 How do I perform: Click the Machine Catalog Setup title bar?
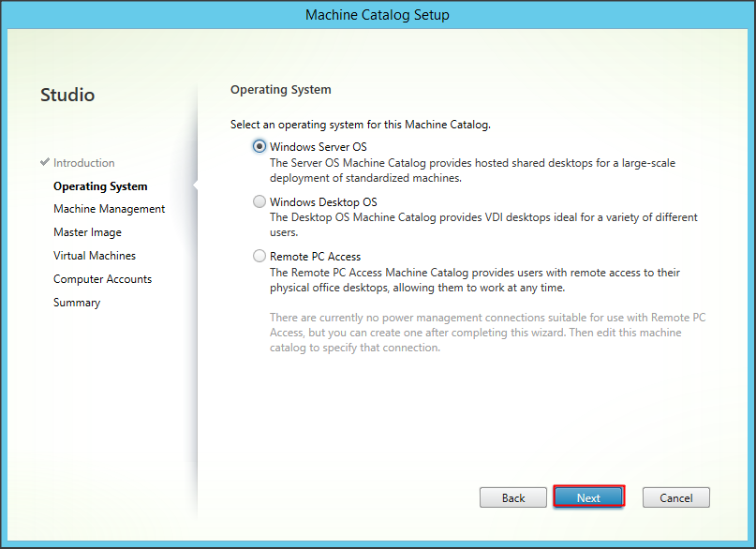tap(378, 15)
